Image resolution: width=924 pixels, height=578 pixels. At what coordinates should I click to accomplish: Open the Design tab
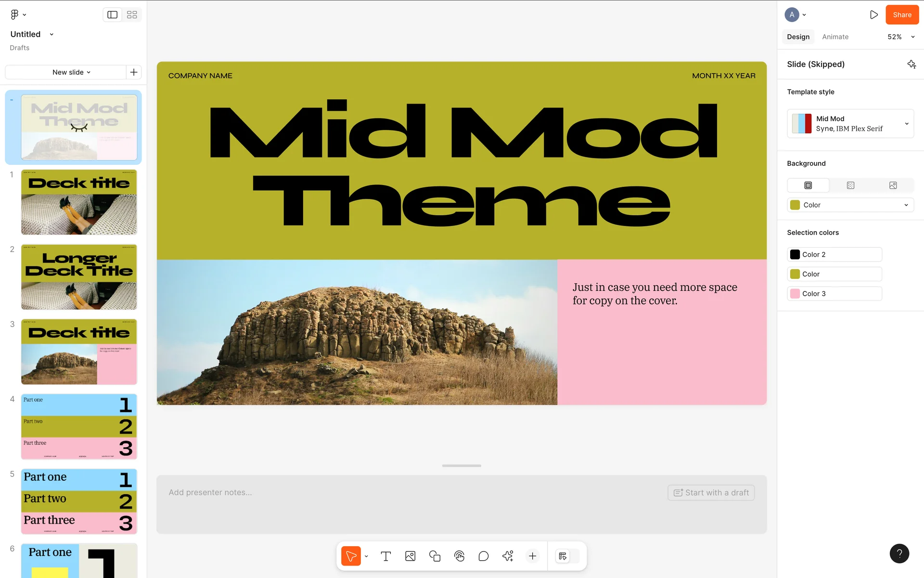[x=798, y=37]
